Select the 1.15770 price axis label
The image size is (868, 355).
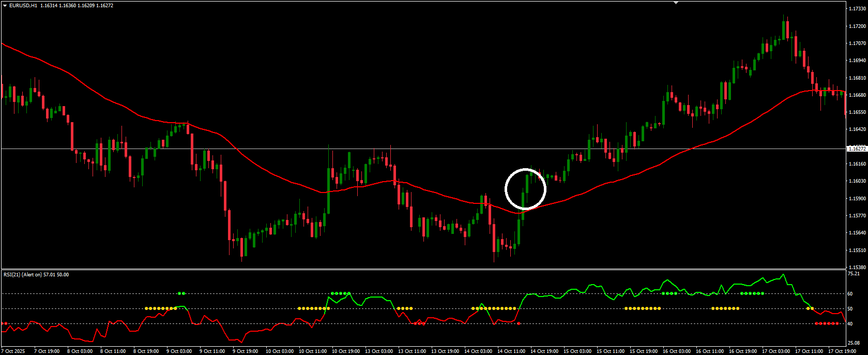(x=857, y=216)
